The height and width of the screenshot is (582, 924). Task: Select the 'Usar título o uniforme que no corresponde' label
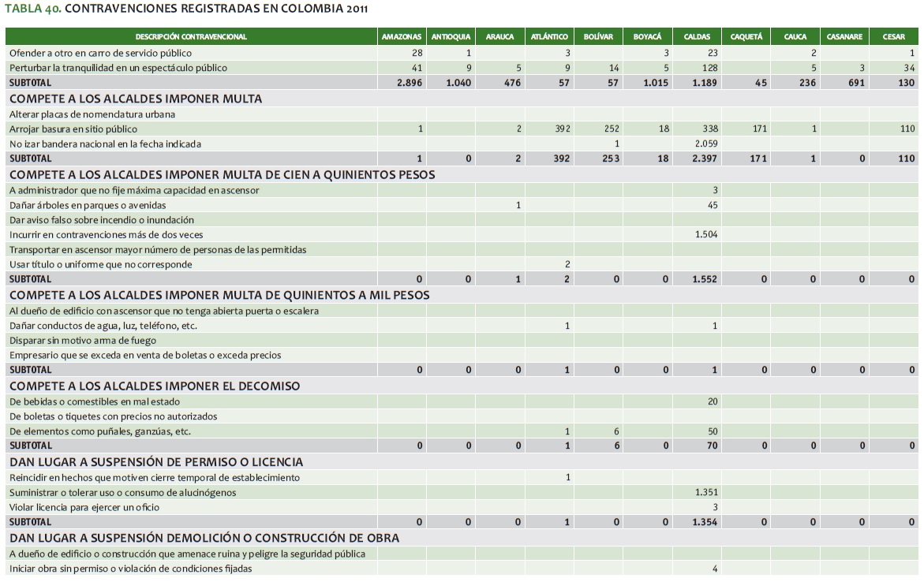point(100,264)
